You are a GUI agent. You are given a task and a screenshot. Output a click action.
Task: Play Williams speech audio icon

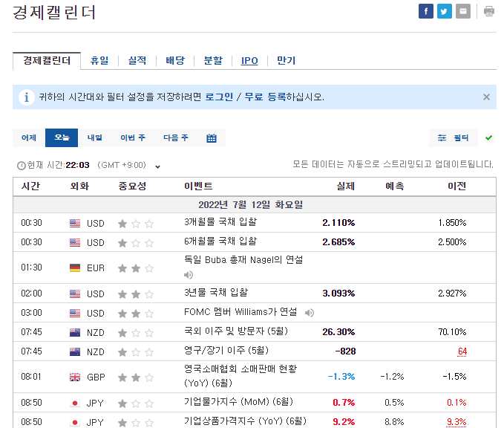click(310, 313)
